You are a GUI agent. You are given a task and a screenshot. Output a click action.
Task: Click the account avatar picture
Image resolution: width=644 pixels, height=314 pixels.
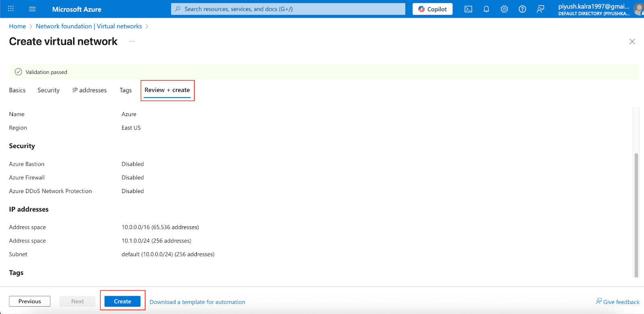(639, 9)
